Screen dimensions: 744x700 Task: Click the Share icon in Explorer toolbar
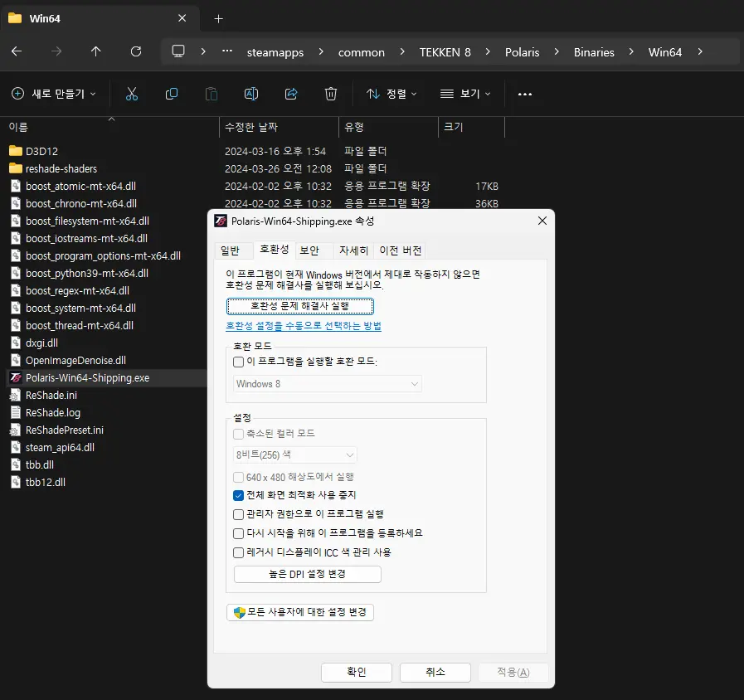pos(291,94)
